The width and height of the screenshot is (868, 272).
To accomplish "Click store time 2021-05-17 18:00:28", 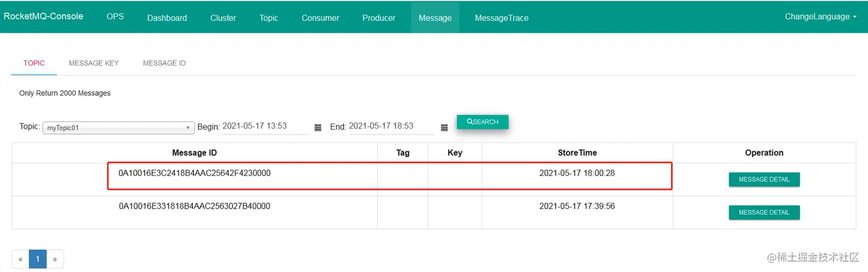I will pyautogui.click(x=577, y=173).
